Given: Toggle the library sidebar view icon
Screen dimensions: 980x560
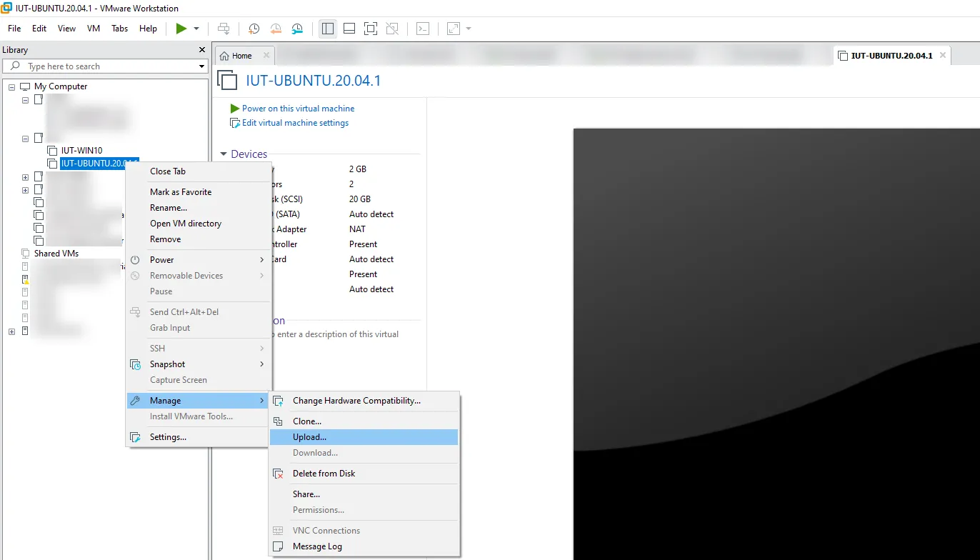Looking at the screenshot, I should pyautogui.click(x=328, y=29).
